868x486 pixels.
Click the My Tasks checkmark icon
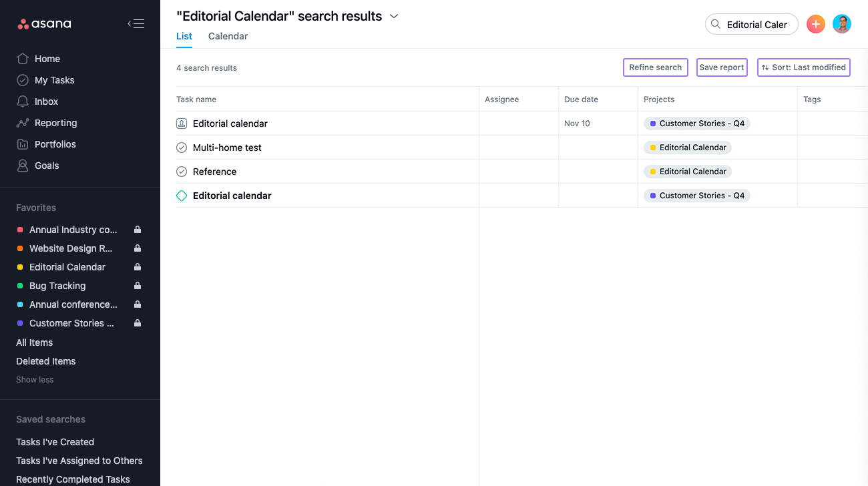23,80
